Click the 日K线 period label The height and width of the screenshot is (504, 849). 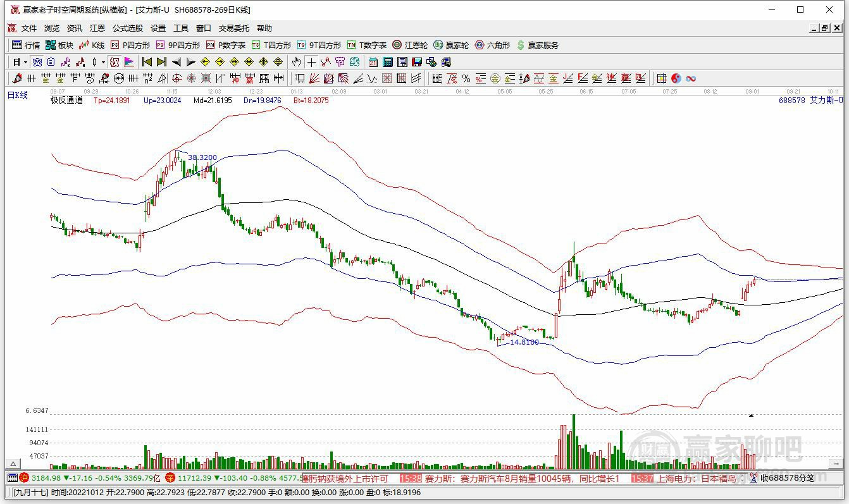click(18, 95)
